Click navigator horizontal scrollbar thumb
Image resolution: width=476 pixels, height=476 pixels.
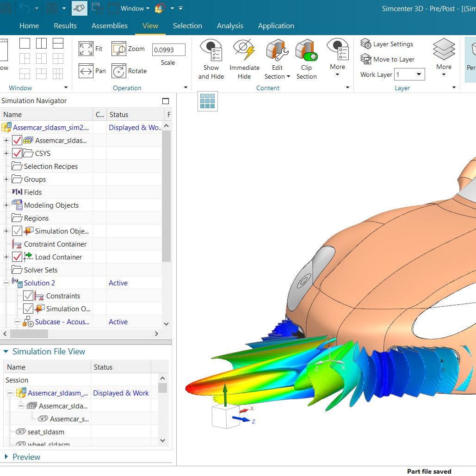click(29, 334)
